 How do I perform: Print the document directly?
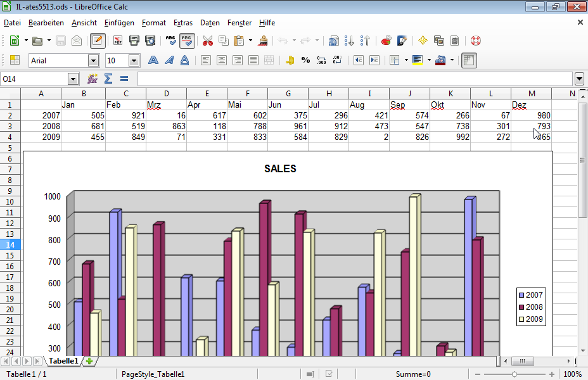pos(134,41)
